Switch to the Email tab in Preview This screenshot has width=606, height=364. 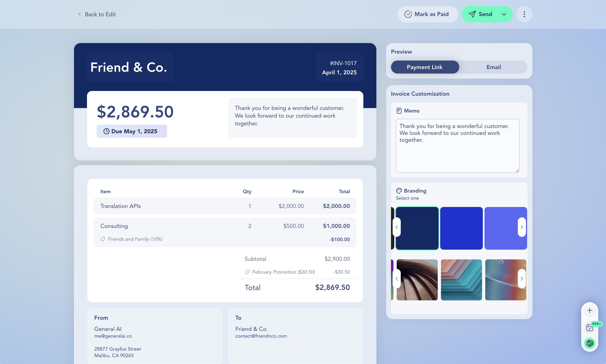pos(493,67)
